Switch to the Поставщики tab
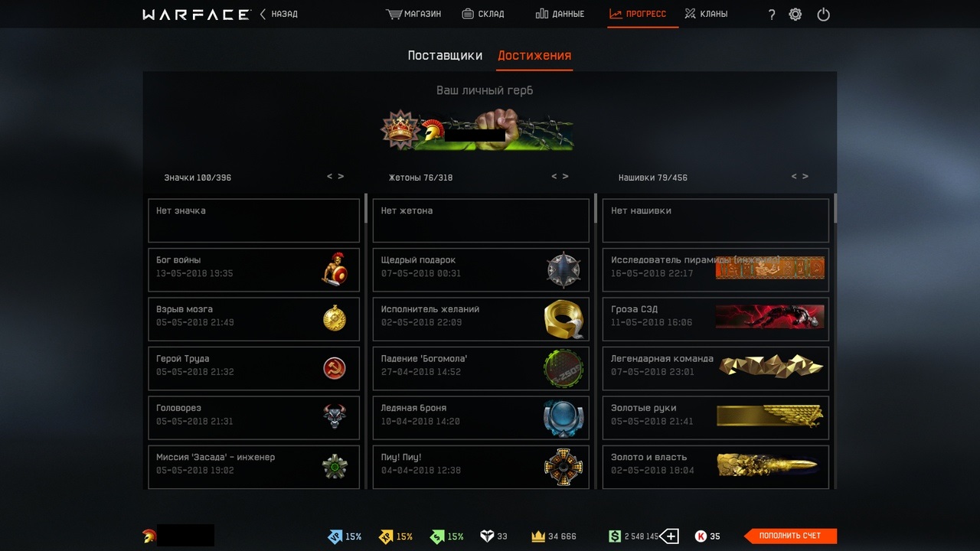This screenshot has height=551, width=980. point(445,55)
